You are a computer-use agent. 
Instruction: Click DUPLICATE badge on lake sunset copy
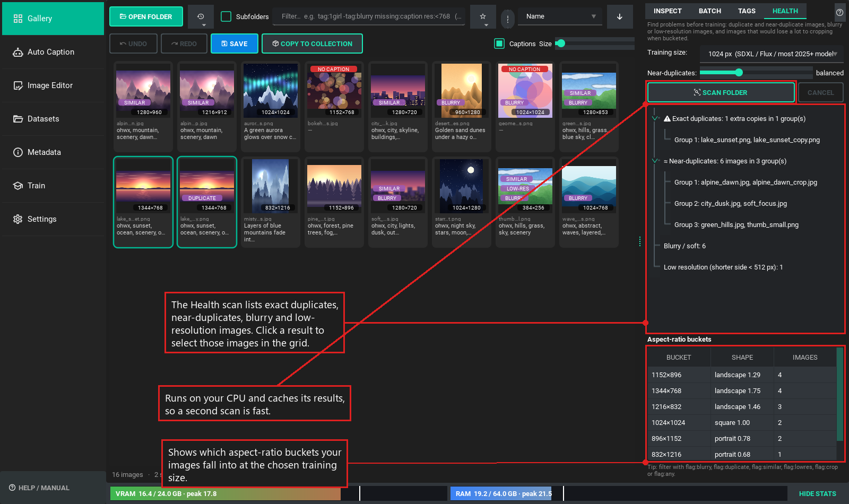coord(202,198)
